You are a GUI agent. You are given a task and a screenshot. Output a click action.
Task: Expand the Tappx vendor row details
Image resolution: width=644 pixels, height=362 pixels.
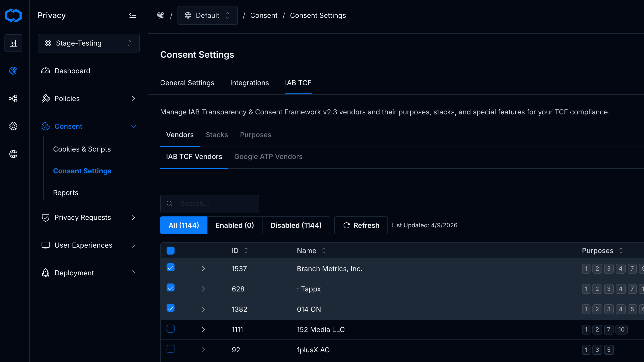pyautogui.click(x=203, y=289)
